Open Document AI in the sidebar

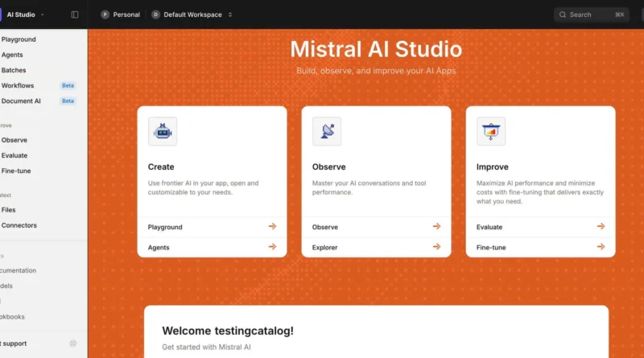click(x=21, y=101)
